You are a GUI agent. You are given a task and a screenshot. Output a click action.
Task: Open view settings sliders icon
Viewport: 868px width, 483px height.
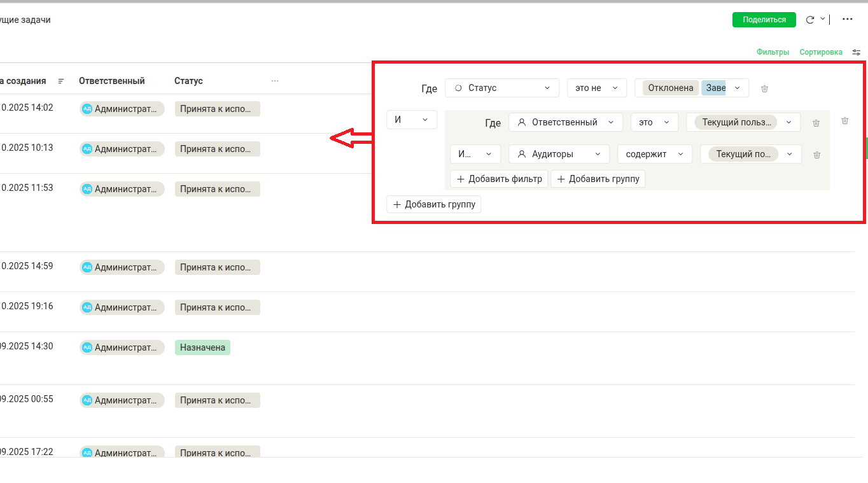(857, 52)
